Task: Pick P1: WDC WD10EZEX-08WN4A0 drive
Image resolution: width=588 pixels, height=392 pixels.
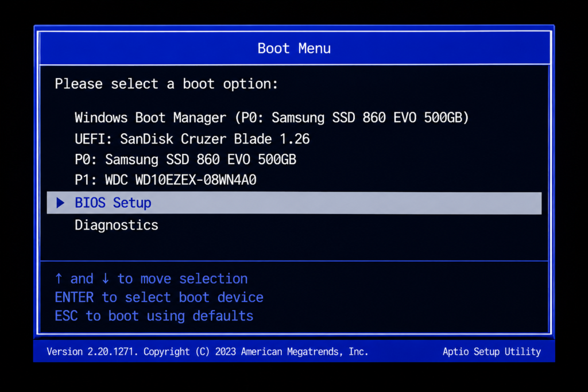Action: tap(165, 180)
